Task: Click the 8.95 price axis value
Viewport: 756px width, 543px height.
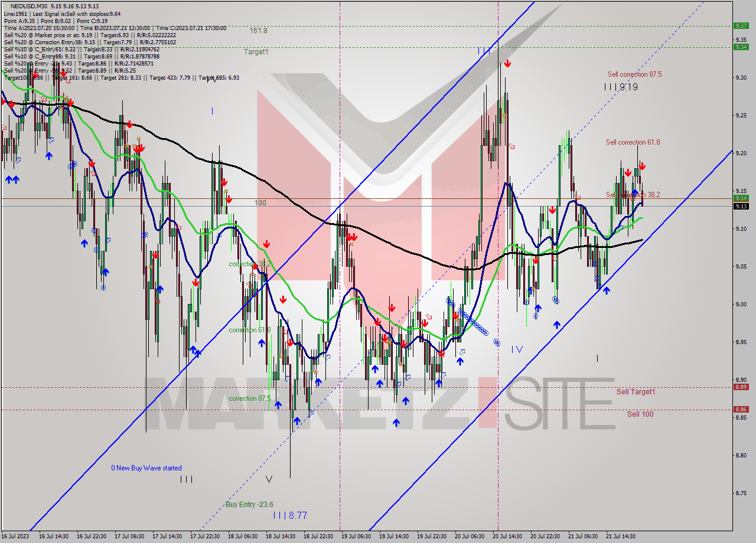Action: click(x=741, y=342)
